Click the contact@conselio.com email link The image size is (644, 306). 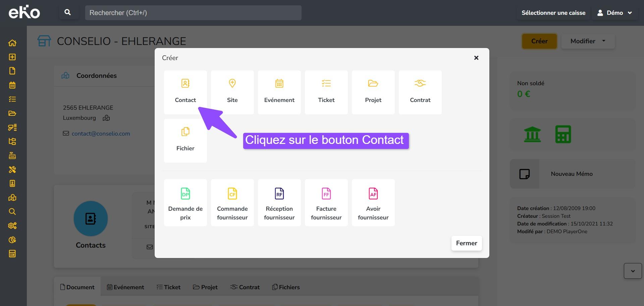pyautogui.click(x=101, y=134)
